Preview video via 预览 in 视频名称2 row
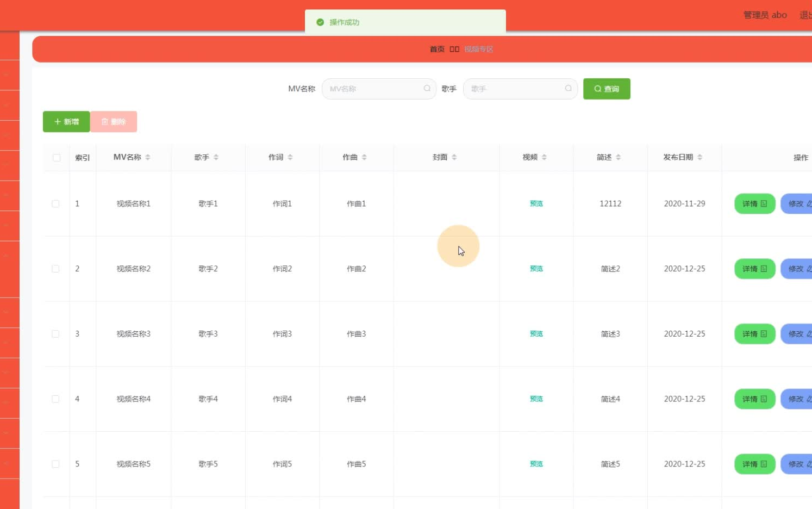Screen dimensions: 812x509 pyautogui.click(x=536, y=269)
